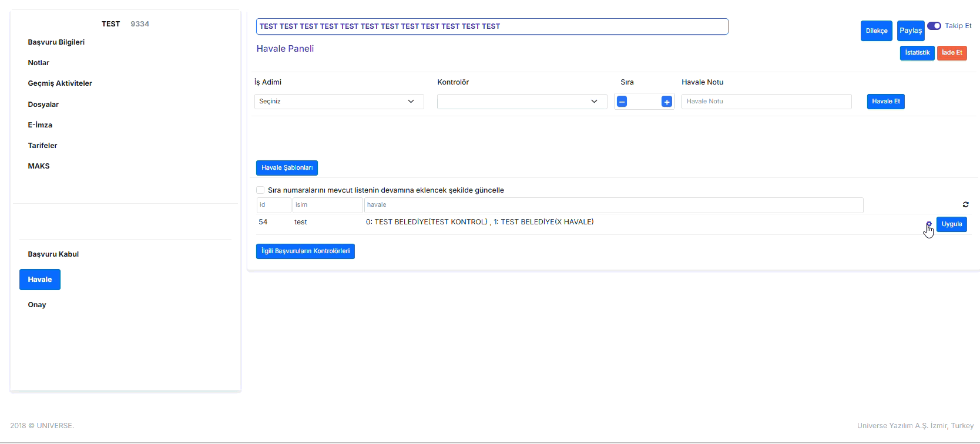
Task: Click the Dilekçe button
Action: [877, 31]
